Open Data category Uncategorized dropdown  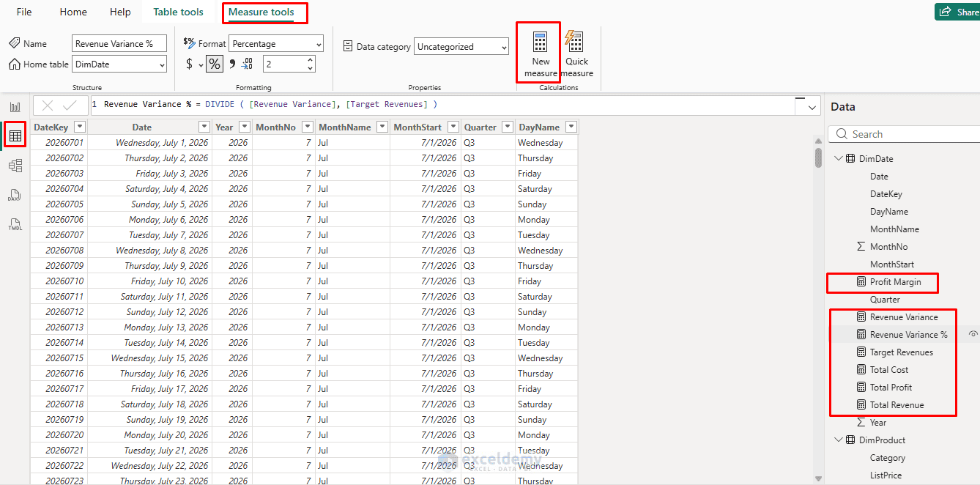pos(461,47)
